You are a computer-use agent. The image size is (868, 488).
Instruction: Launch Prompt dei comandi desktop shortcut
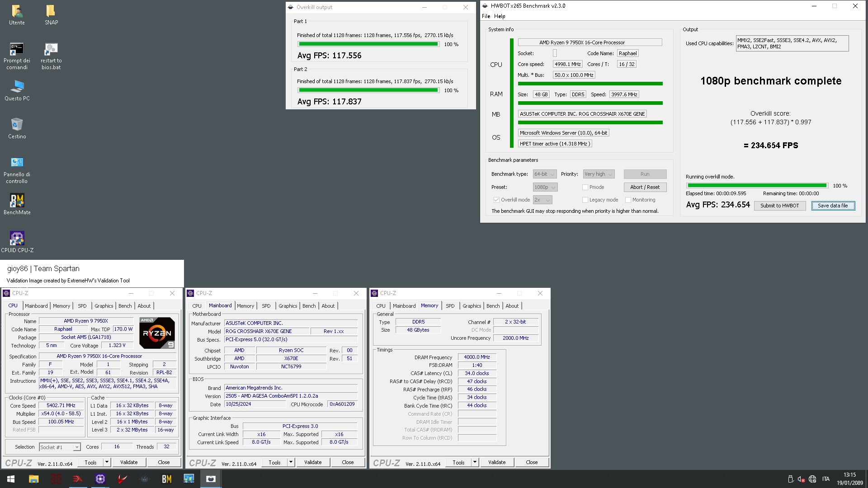coord(17,56)
